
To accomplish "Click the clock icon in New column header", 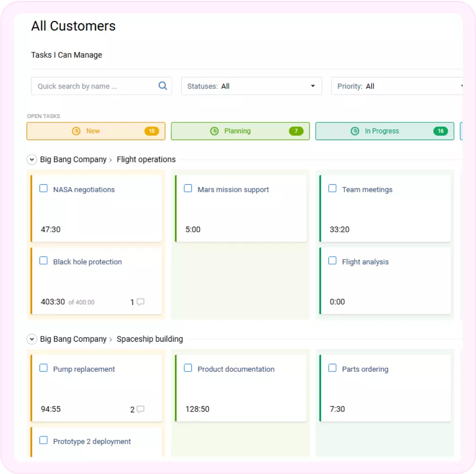I will click(x=76, y=131).
